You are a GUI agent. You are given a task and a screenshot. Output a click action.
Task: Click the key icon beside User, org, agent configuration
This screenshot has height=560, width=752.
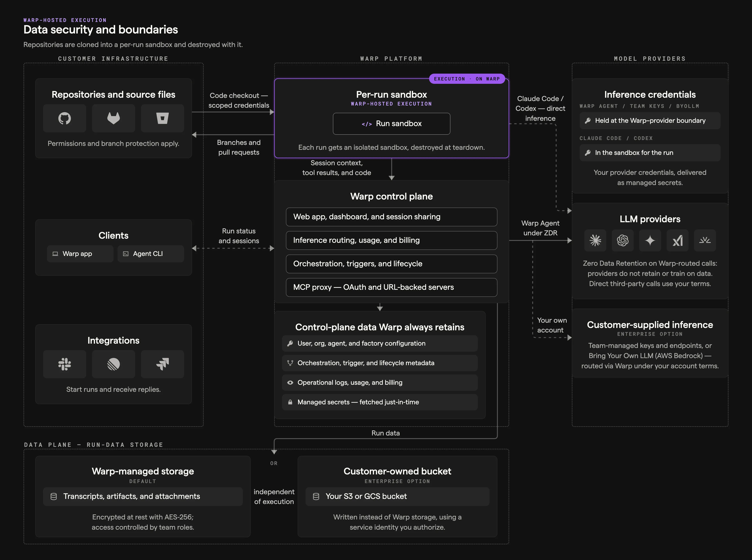(x=290, y=343)
